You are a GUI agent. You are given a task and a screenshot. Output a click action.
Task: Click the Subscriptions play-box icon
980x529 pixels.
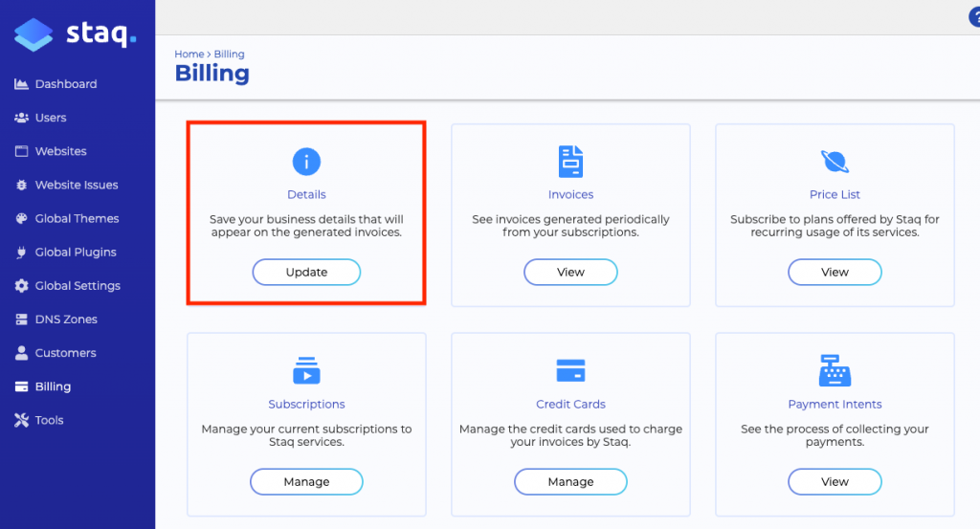pos(306,370)
